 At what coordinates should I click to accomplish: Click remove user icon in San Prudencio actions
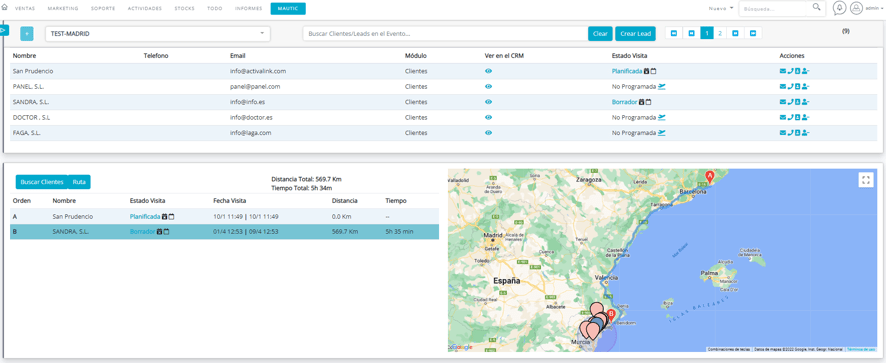806,71
